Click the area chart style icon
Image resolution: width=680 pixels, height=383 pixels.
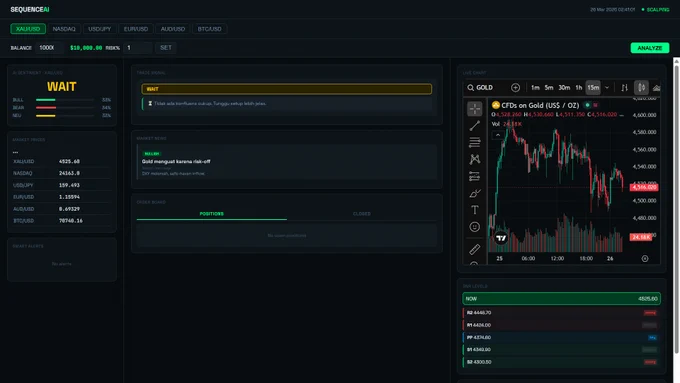[x=657, y=88]
